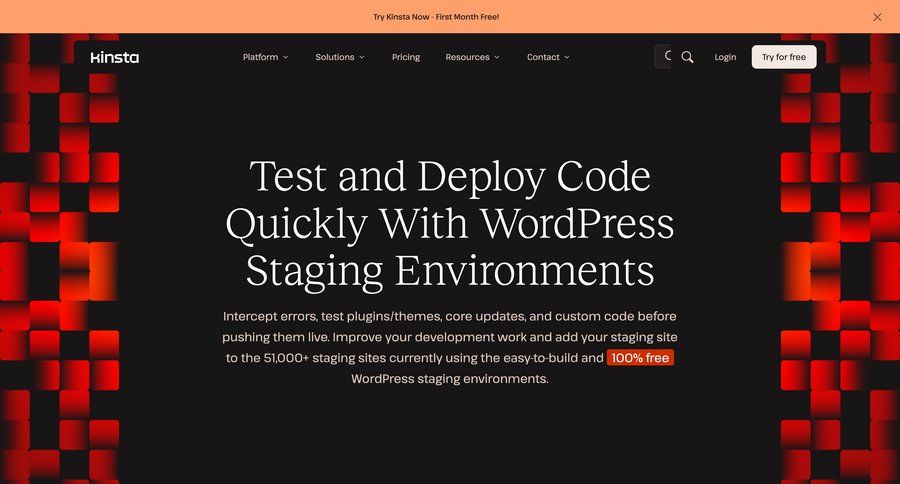Screen dimensions: 900x484
Task: Click the '100% free' highlighted badge
Action: [640, 358]
